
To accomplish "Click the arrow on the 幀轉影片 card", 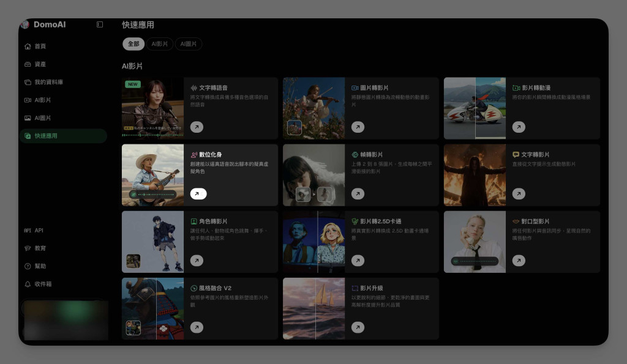I will point(358,194).
